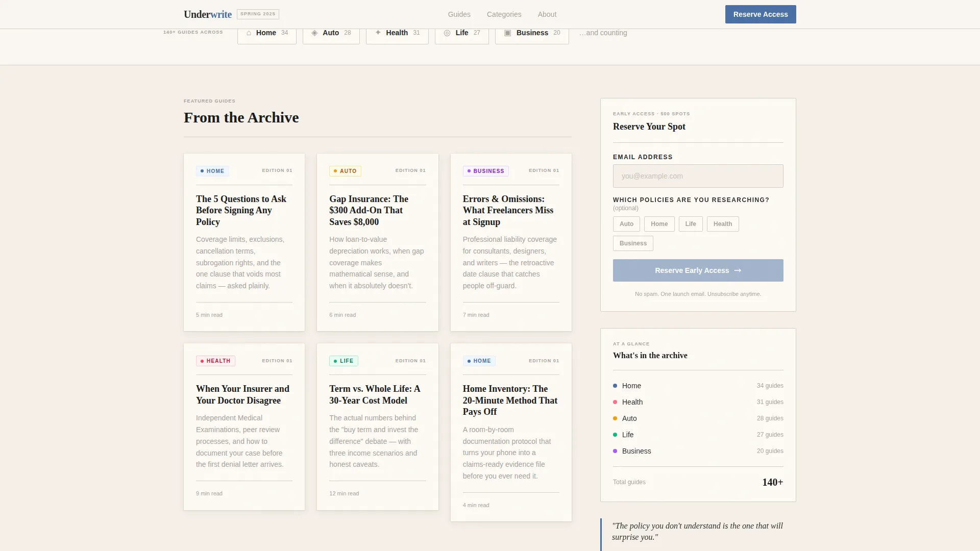Viewport: 980px width, 551px height.
Task: Click '9 min read' on Health card
Action: click(209, 493)
